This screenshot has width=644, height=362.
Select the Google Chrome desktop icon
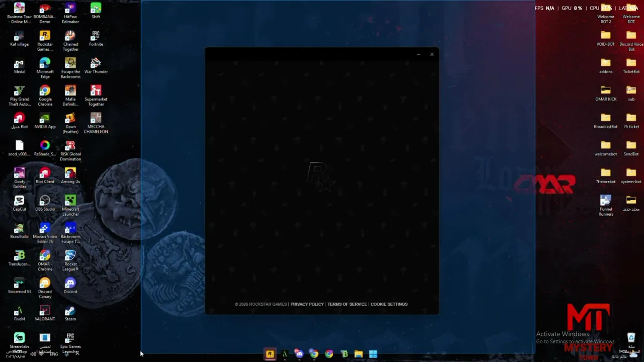pyautogui.click(x=45, y=96)
